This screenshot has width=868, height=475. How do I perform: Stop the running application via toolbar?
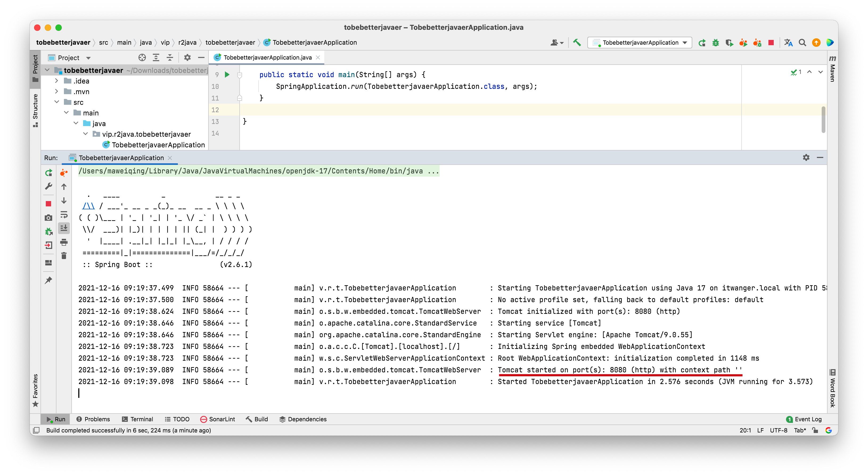pyautogui.click(x=771, y=42)
